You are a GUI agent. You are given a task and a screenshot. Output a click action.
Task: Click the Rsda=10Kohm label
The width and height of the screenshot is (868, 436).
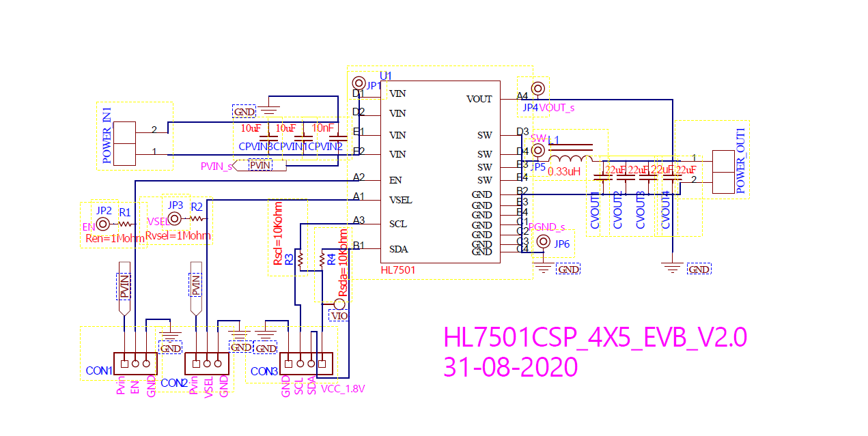[344, 263]
